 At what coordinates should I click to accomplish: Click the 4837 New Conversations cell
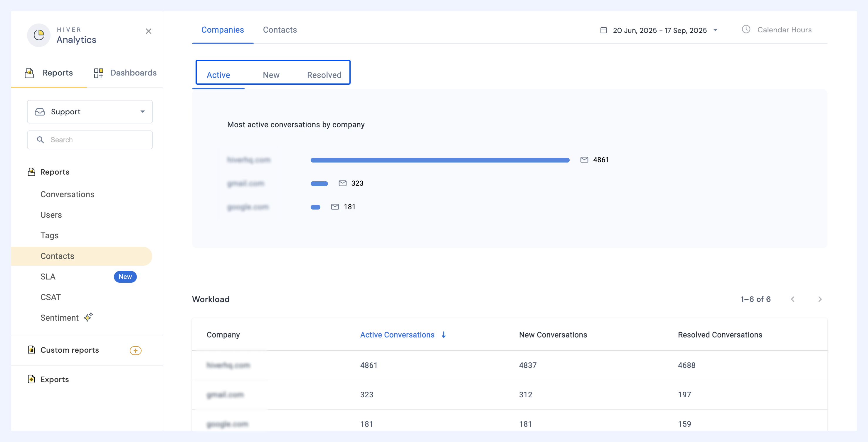tap(528, 366)
